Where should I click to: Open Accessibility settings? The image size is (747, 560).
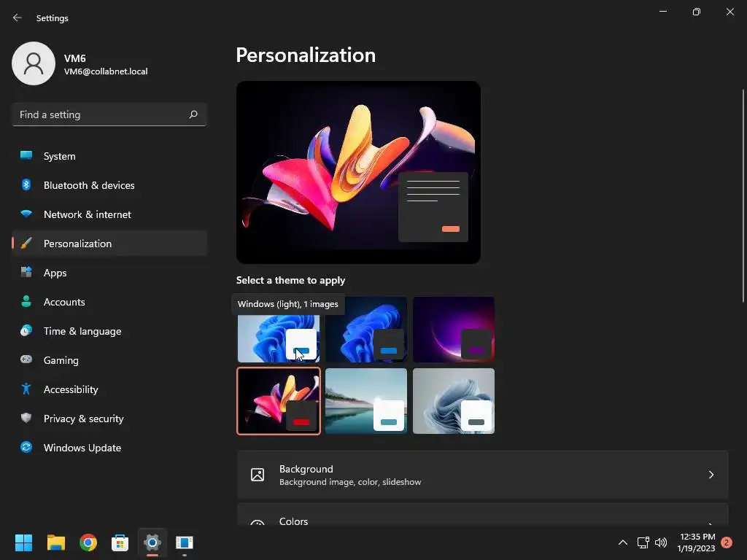pyautogui.click(x=109, y=389)
